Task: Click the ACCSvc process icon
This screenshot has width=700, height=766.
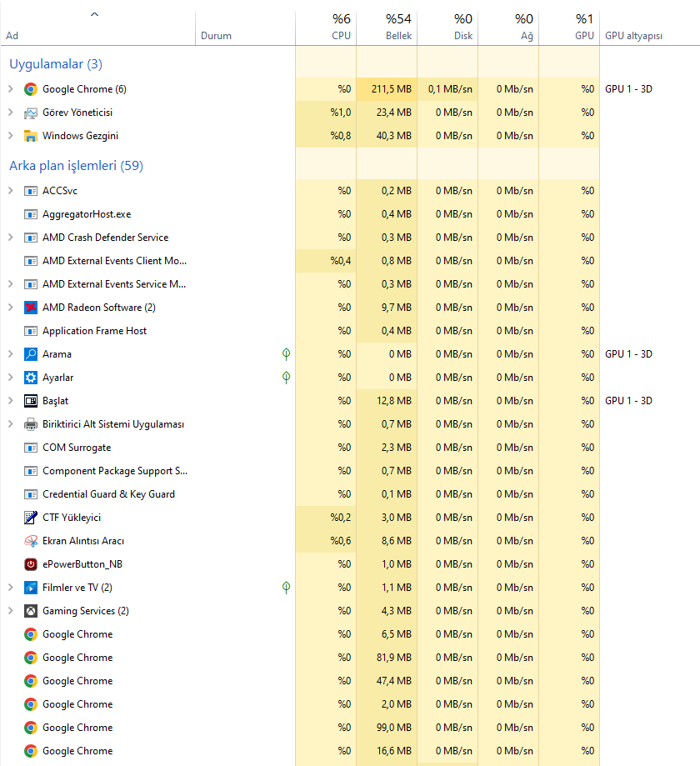Action: click(31, 191)
